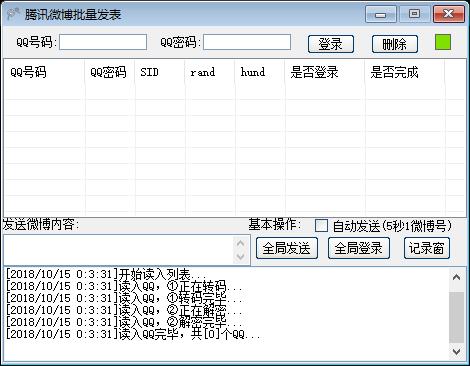Click the 登录 button
The width and height of the screenshot is (470, 366).
[x=331, y=44]
